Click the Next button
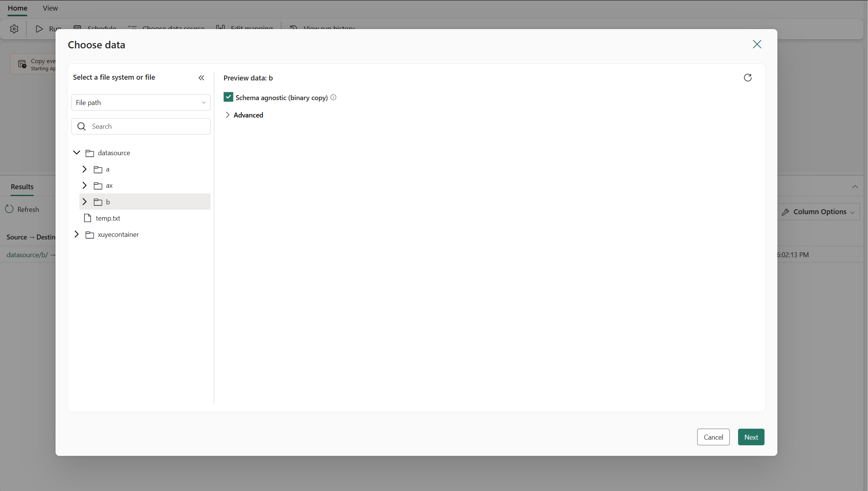The width and height of the screenshot is (868, 491). coord(751,437)
